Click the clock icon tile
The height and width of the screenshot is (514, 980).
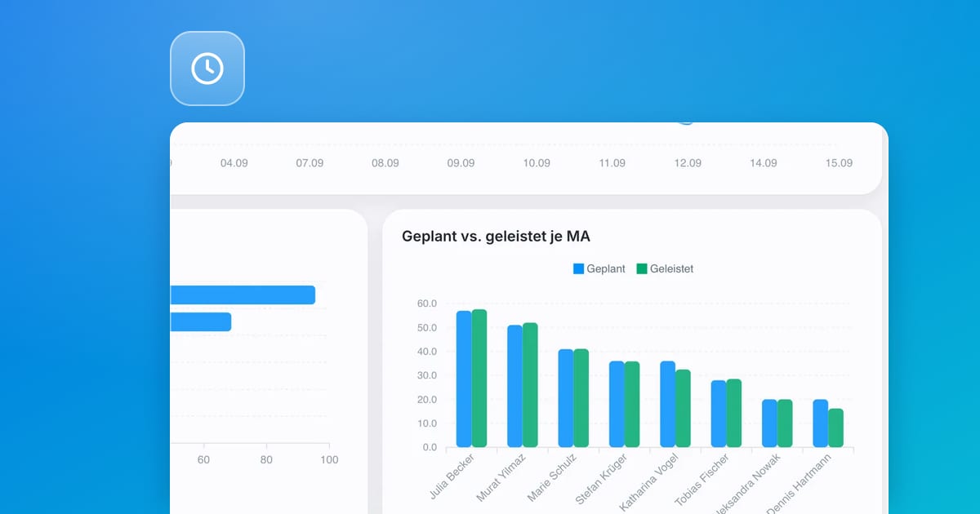click(x=207, y=69)
